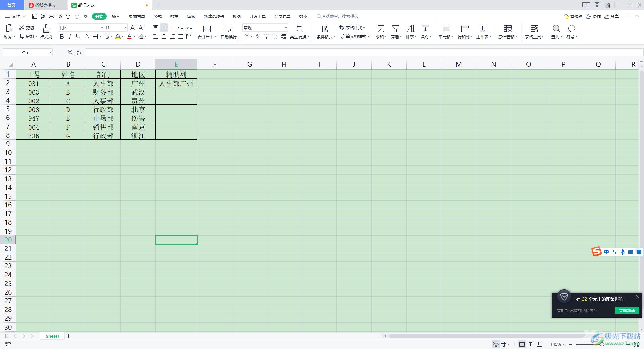Expand the Paste (粘贴) dropdown arrow

[x=14, y=37]
